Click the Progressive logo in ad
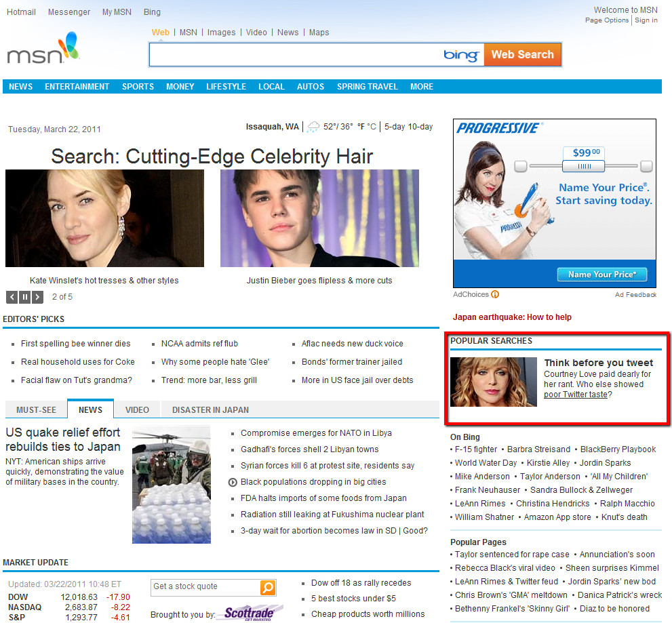 click(x=499, y=127)
